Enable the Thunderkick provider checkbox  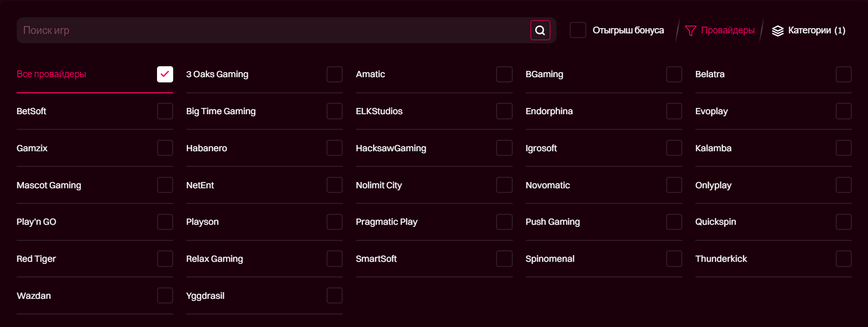click(x=843, y=259)
